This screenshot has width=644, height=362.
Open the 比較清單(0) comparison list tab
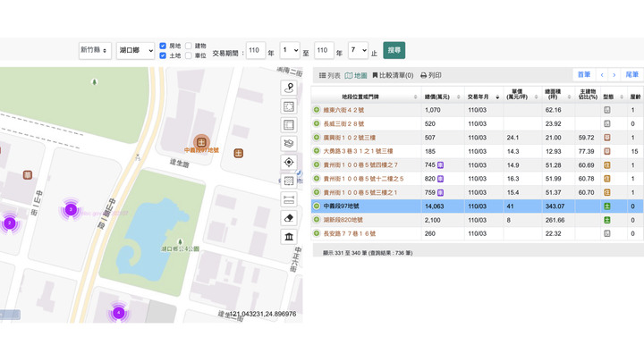click(x=393, y=76)
